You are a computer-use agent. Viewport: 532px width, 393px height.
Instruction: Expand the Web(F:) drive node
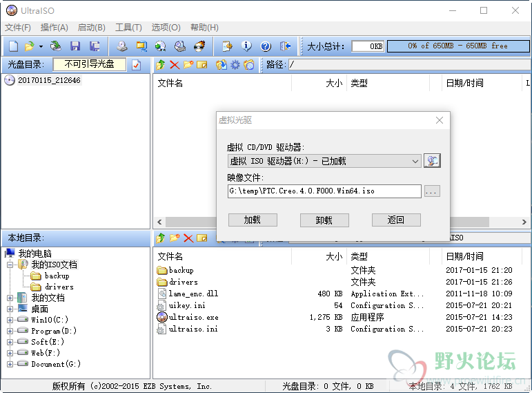pos(10,353)
